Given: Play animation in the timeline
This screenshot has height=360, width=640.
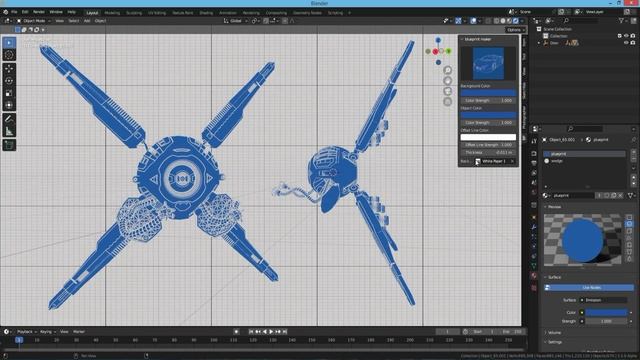Looking at the screenshot, I should [271, 332].
